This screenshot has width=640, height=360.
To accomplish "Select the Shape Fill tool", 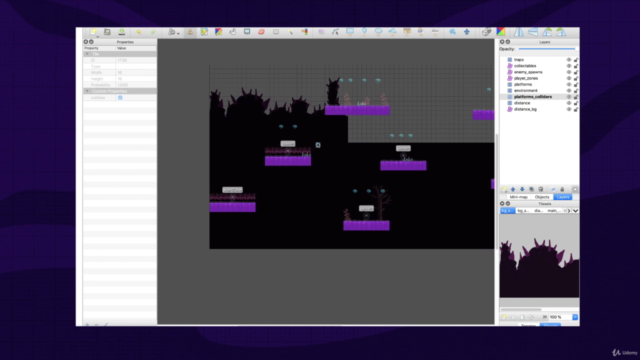I will 247,32.
